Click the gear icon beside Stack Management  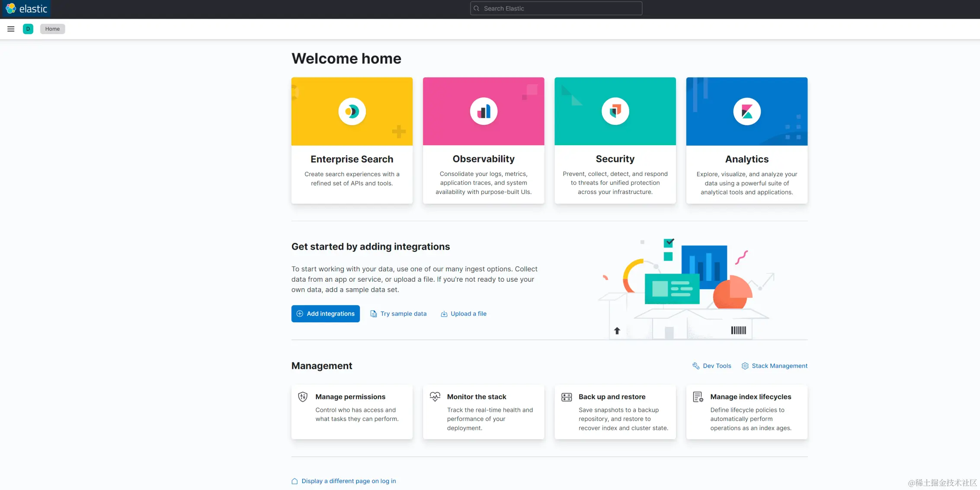pyautogui.click(x=745, y=366)
